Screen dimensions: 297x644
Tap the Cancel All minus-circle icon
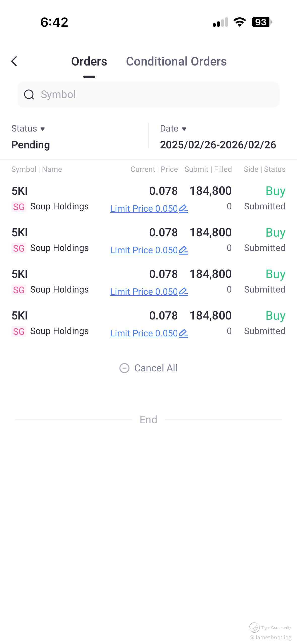(124, 368)
